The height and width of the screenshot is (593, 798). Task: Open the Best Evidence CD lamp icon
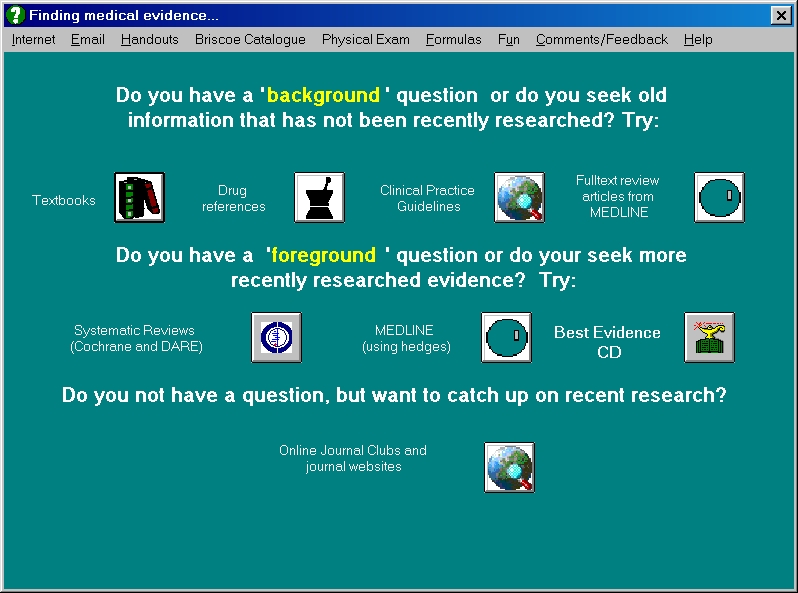click(x=709, y=337)
